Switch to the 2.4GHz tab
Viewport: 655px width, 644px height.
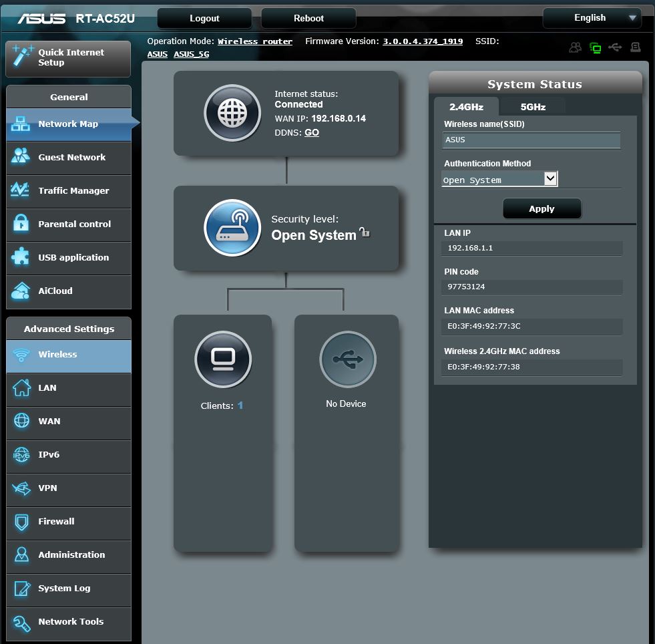[x=466, y=107]
